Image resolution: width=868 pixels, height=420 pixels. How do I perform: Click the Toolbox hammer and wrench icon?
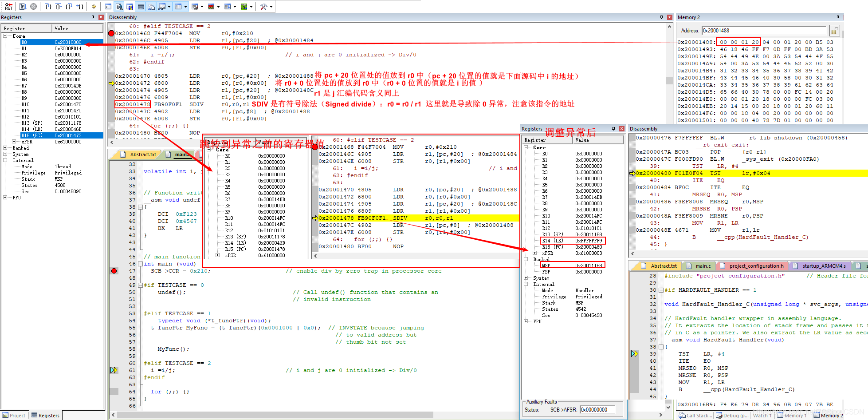click(x=263, y=7)
